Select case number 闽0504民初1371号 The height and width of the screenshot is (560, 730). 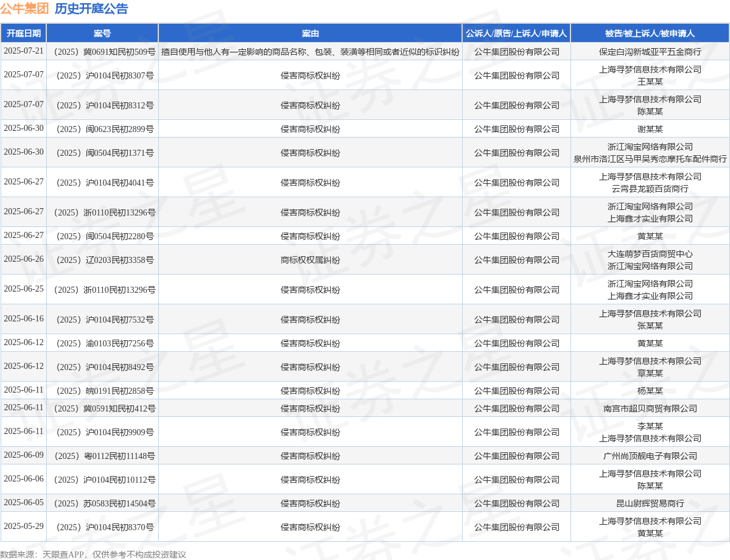[102, 153]
